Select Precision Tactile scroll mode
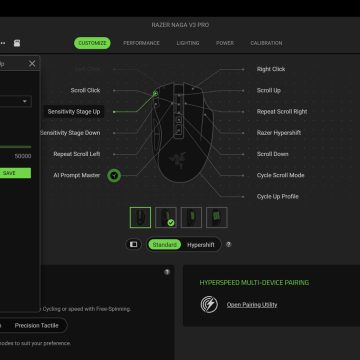This screenshot has width=360, height=360. pos(36,325)
